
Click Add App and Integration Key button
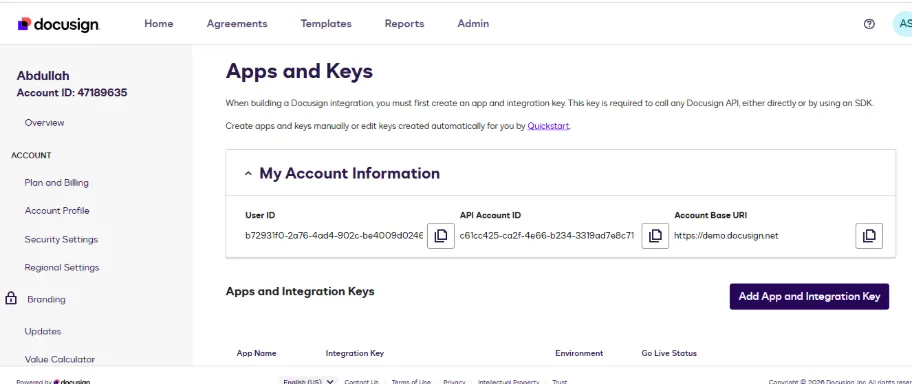tap(809, 297)
